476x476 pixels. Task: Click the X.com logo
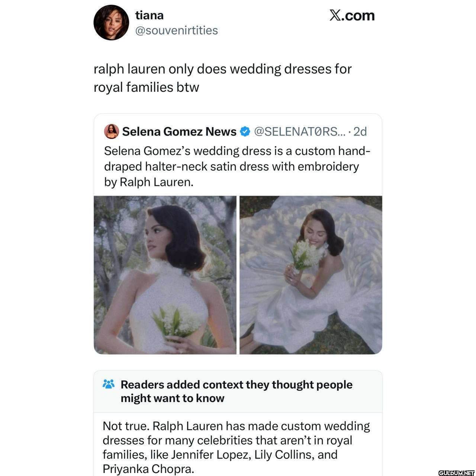[x=352, y=16]
